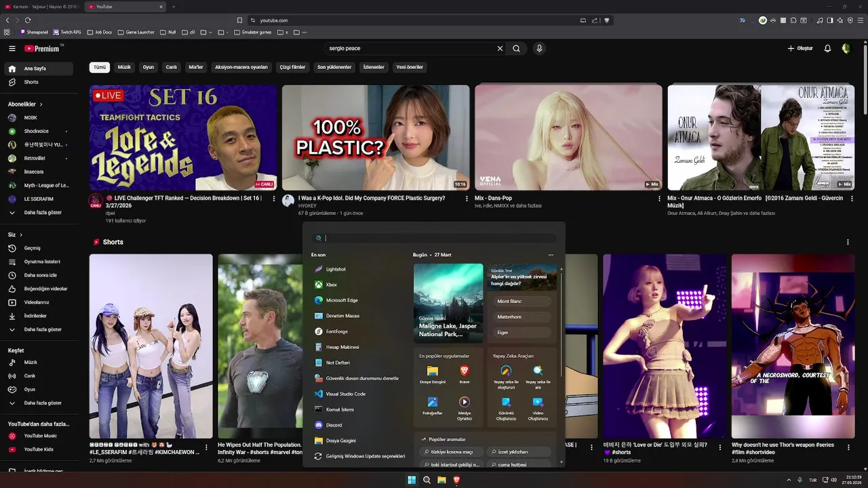The width and height of the screenshot is (868, 488).
Task: Open Brave Shields lion icon in address bar
Action: pyautogui.click(x=607, y=20)
